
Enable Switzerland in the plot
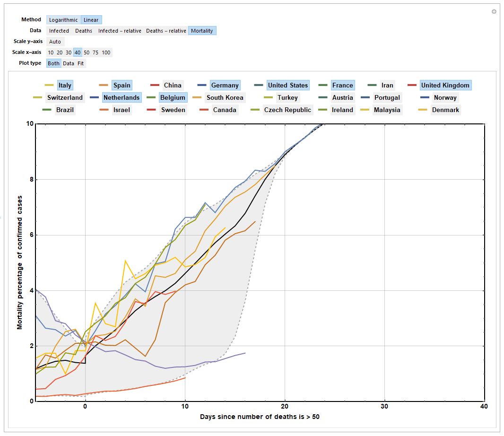point(65,98)
